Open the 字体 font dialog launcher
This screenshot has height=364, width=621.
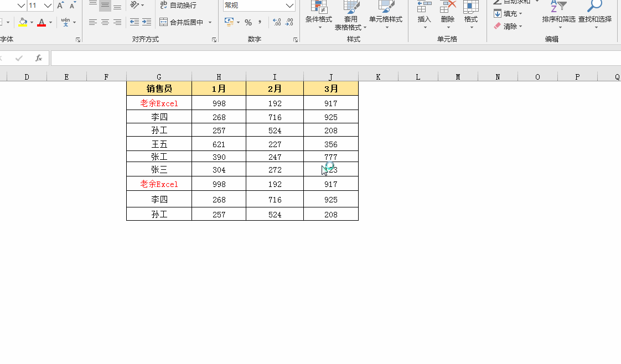pyautogui.click(x=78, y=40)
